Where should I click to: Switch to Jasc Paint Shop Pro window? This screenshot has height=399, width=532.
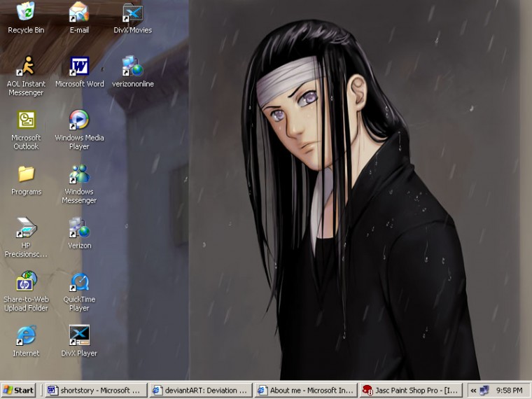click(x=411, y=390)
